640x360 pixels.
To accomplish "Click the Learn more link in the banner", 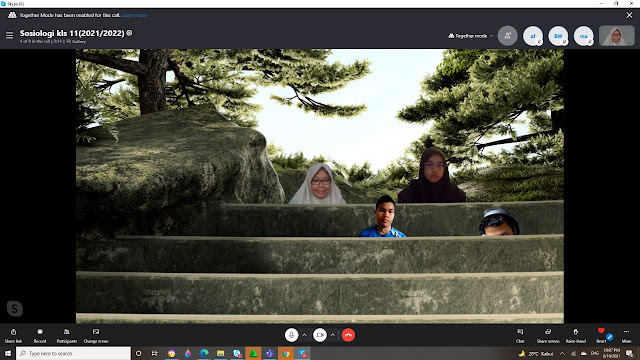I will 134,15.
